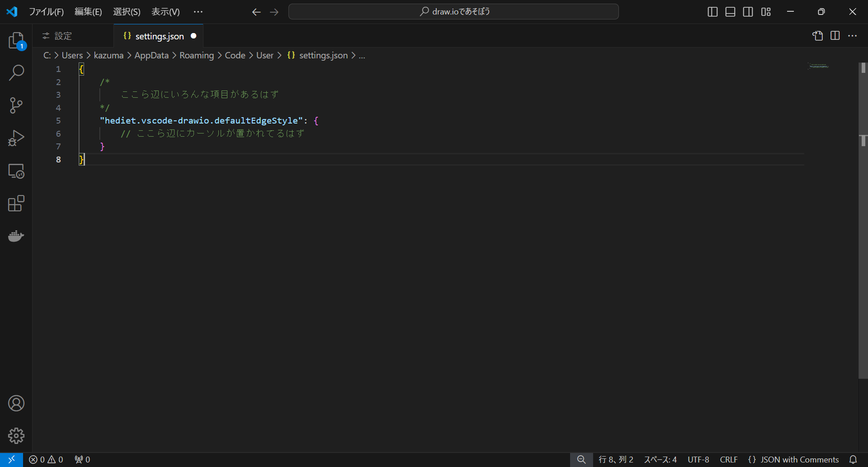Change language mode JSON with Comments
The width and height of the screenshot is (868, 467).
tap(799, 460)
